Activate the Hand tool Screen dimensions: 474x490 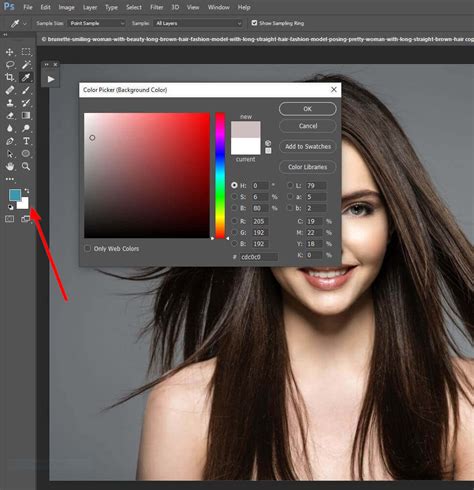10,166
